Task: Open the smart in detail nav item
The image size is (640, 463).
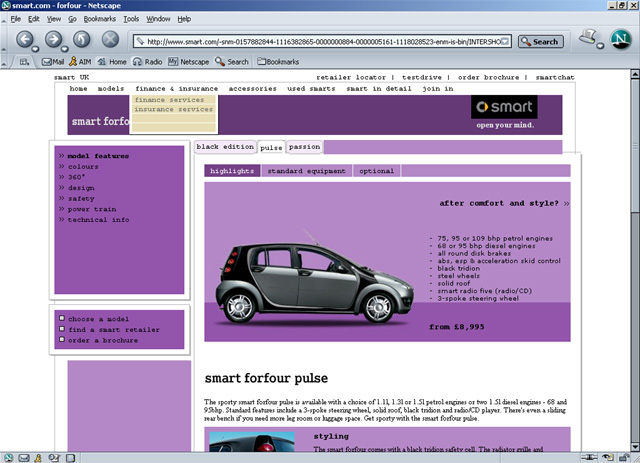Action: [379, 89]
